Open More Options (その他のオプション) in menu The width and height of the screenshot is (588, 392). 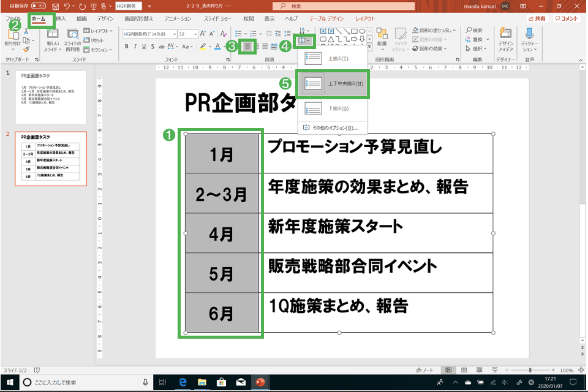click(x=333, y=127)
